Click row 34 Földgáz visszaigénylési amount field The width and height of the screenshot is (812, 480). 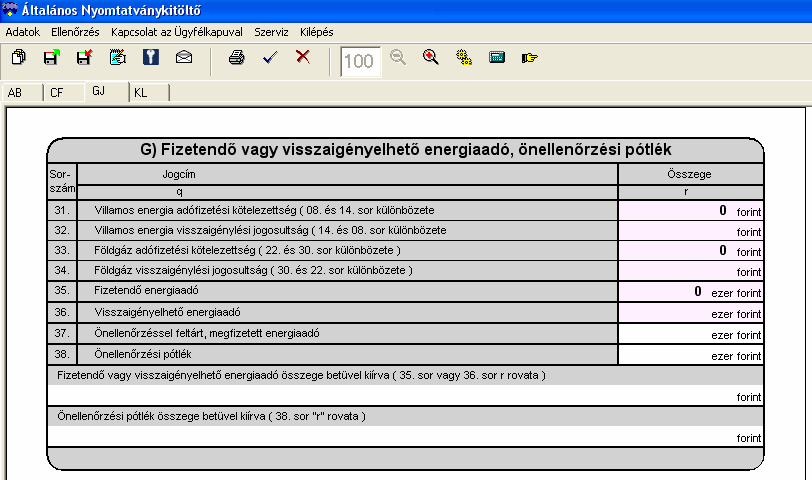point(690,271)
